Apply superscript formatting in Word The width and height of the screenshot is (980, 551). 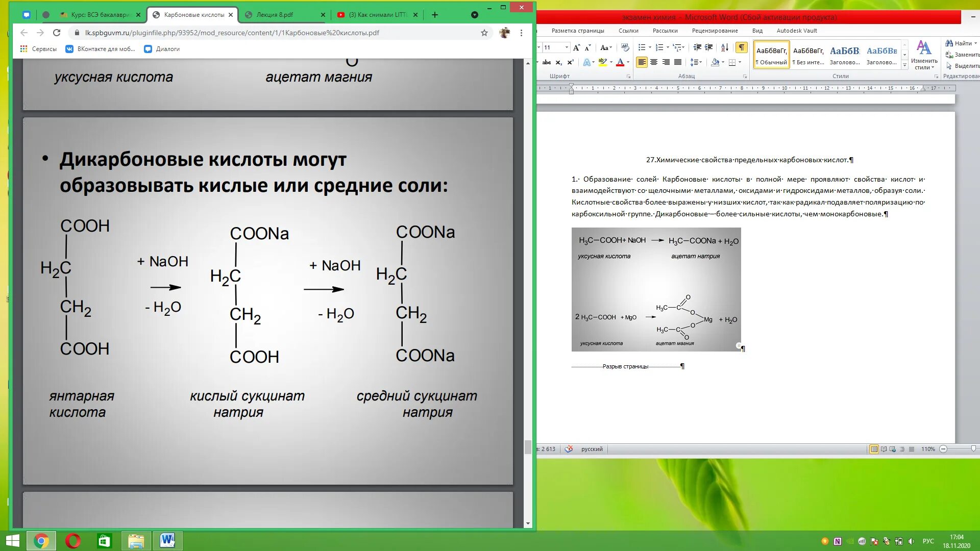tap(571, 62)
